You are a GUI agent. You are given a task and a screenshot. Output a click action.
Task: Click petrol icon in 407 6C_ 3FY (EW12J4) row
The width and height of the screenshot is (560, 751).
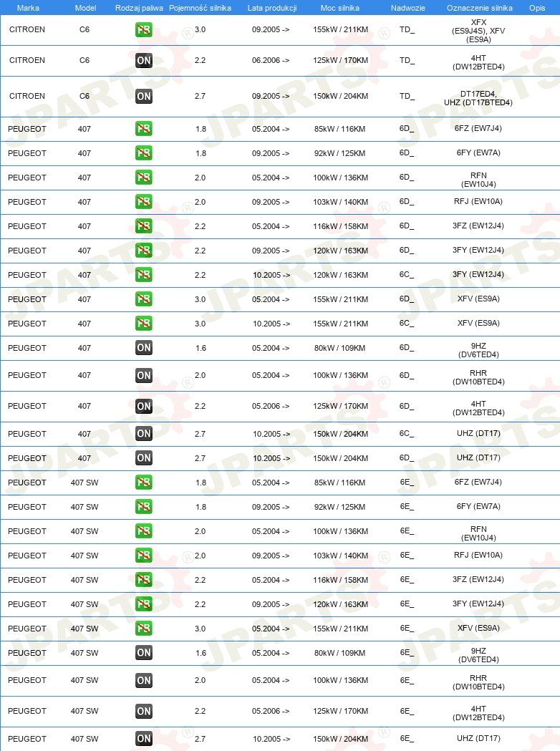[144, 275]
